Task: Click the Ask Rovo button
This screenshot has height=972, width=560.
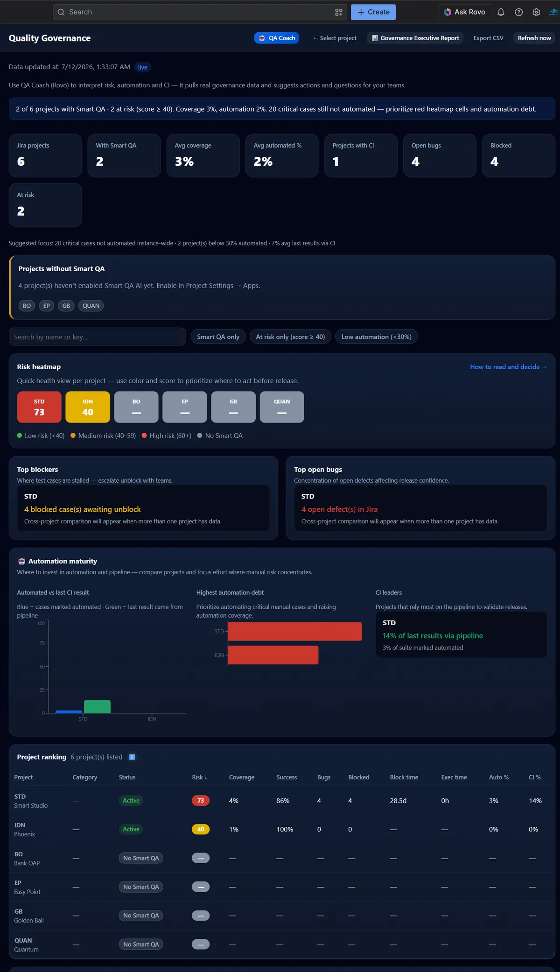Action: tap(464, 12)
